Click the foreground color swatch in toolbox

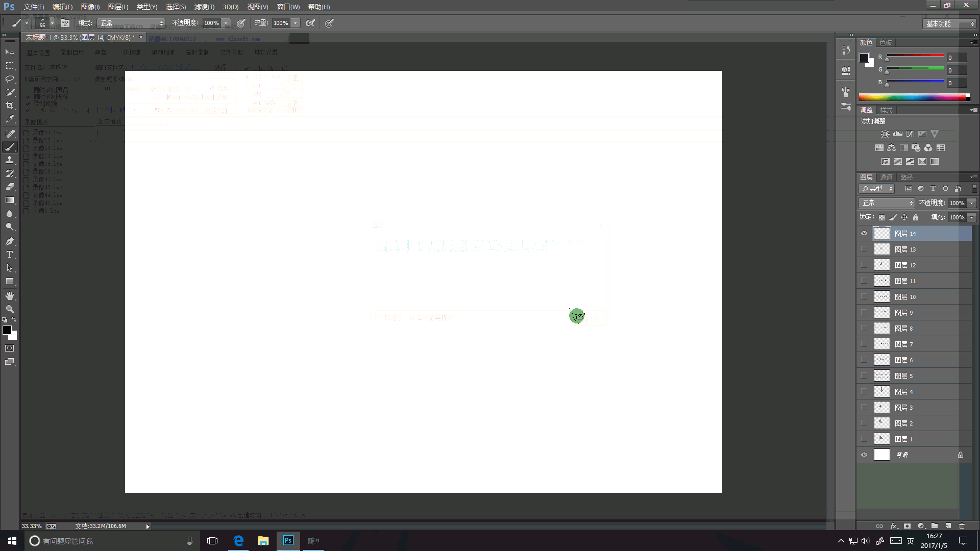[x=7, y=330]
